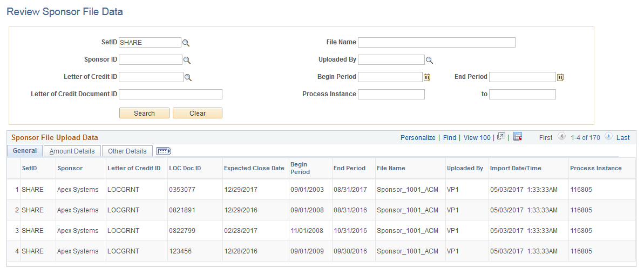Open the End Period calendar picker
Image resolution: width=644 pixels, height=274 pixels.
[x=560, y=77]
